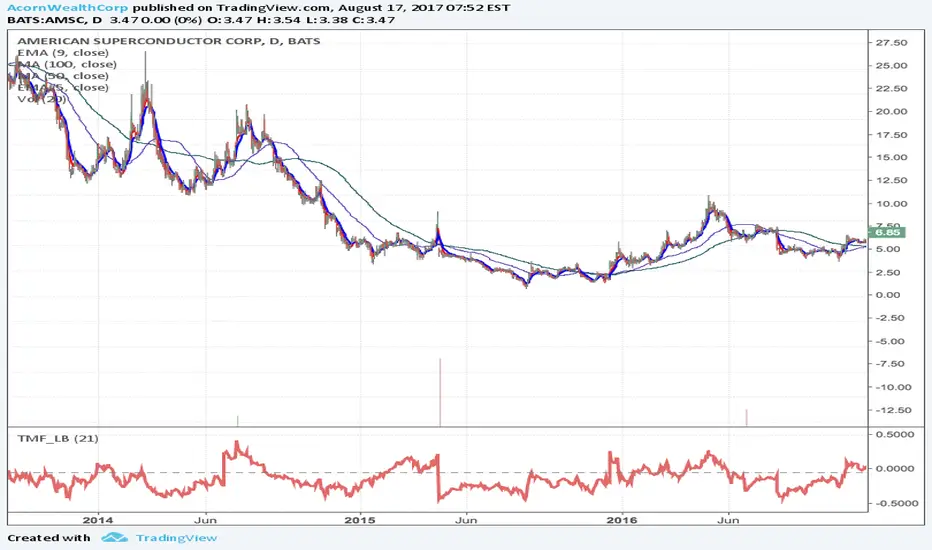Click the 12.50 price axis label
The height and width of the screenshot is (550, 932).
[892, 180]
